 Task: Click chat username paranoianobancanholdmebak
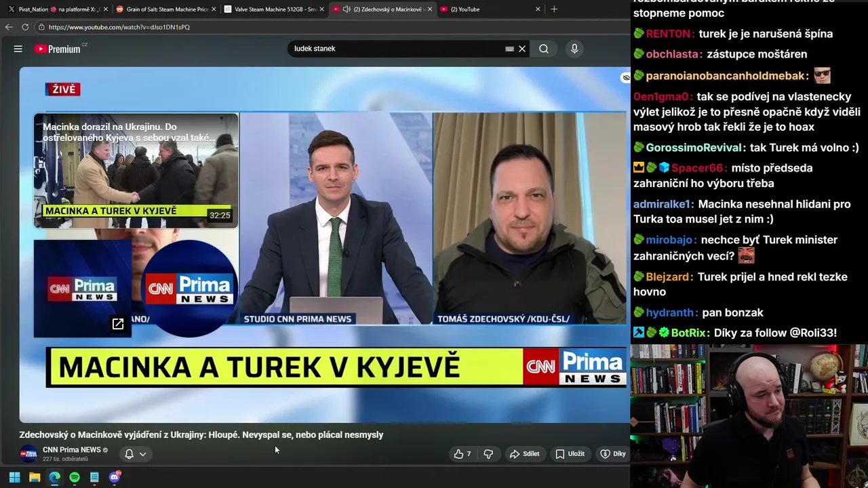tap(727, 76)
